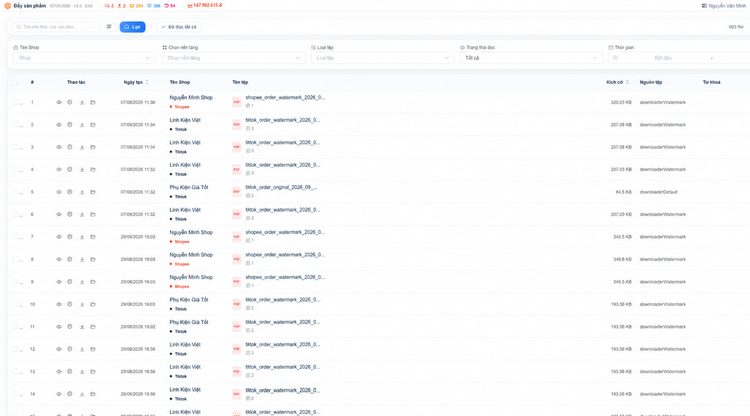Click the Thao tác column header
Image resolution: width=750 pixels, height=416 pixels.
(76, 82)
